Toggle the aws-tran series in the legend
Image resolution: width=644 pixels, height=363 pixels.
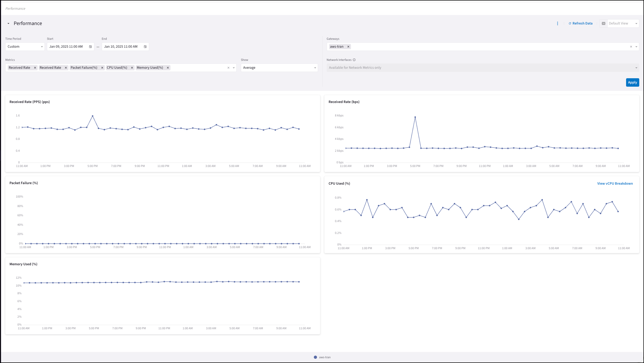point(322,357)
